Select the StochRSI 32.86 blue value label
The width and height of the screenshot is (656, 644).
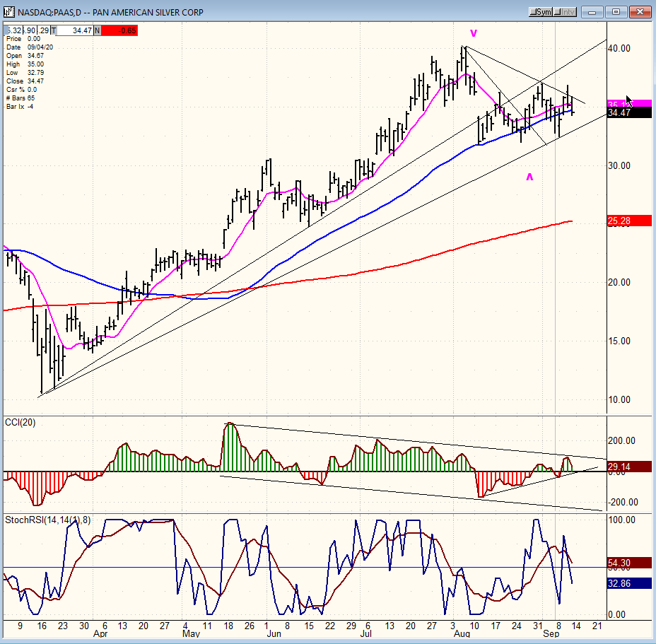629,583
